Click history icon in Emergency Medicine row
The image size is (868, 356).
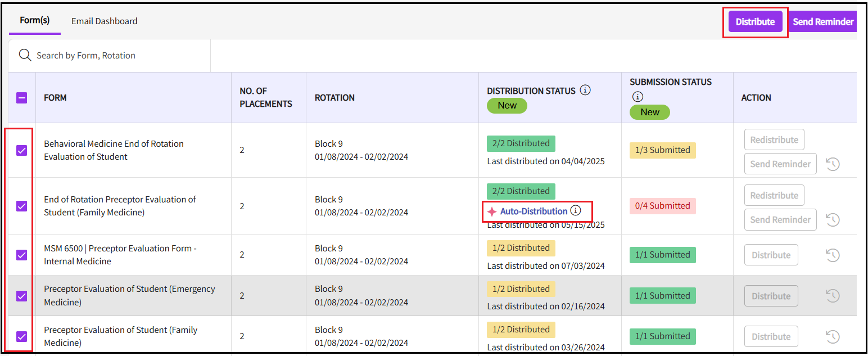point(833,296)
